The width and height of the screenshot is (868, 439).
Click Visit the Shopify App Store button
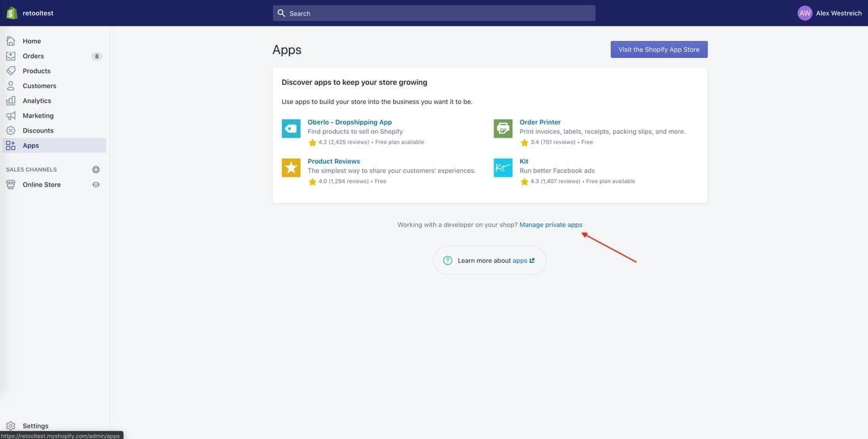[x=658, y=50]
